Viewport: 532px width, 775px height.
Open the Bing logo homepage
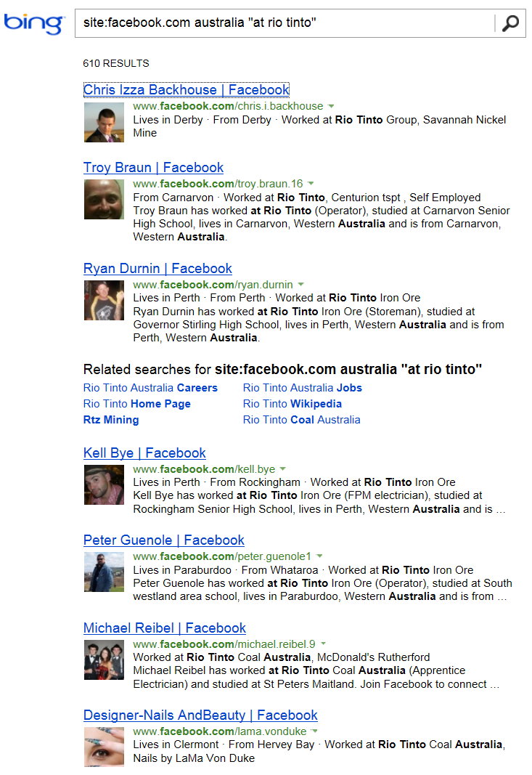[34, 23]
